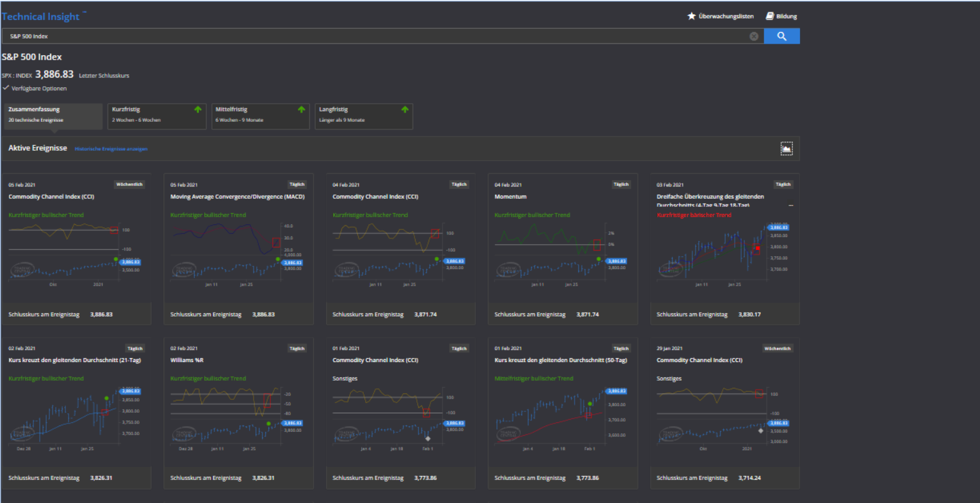Click the blue magnifier search button
This screenshot has width=980, height=503.
pos(781,37)
